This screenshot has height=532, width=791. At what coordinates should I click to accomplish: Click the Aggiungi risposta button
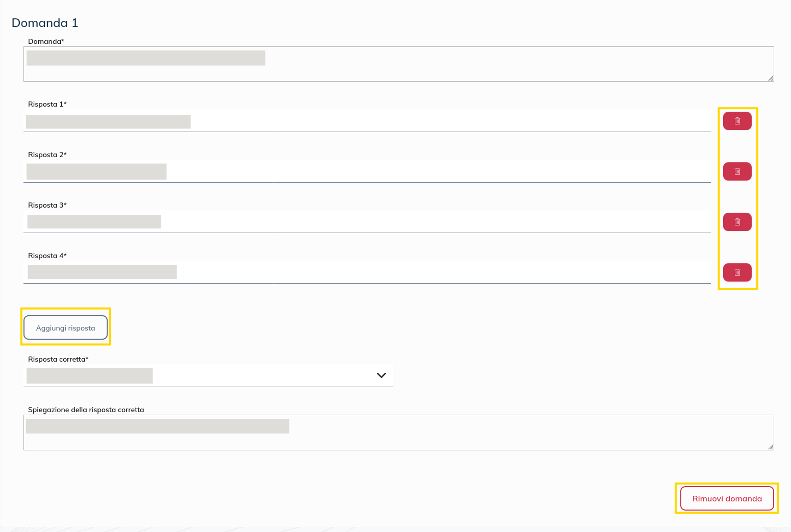point(65,327)
